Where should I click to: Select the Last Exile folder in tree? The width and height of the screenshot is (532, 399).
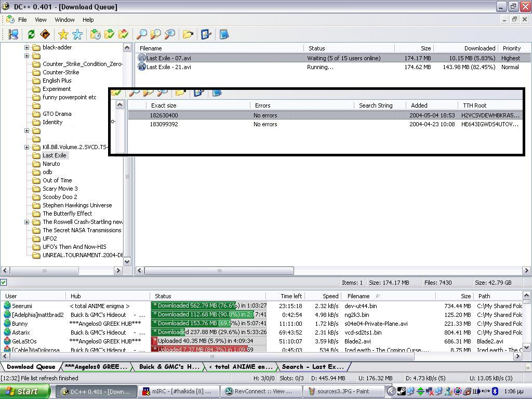[54, 155]
